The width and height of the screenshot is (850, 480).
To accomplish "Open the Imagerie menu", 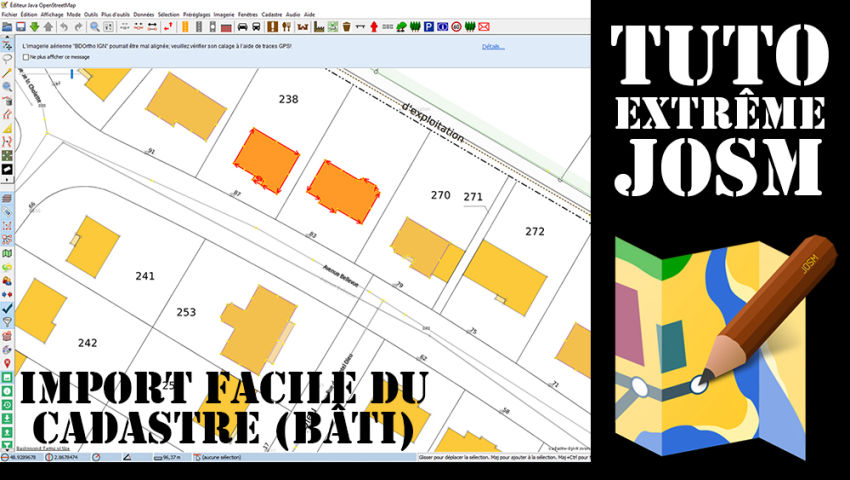I will click(x=224, y=15).
